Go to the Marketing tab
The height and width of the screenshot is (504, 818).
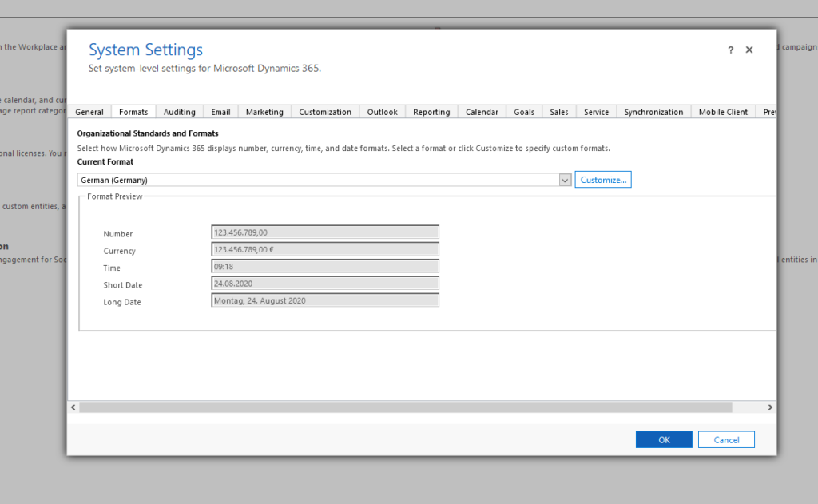[x=264, y=112]
